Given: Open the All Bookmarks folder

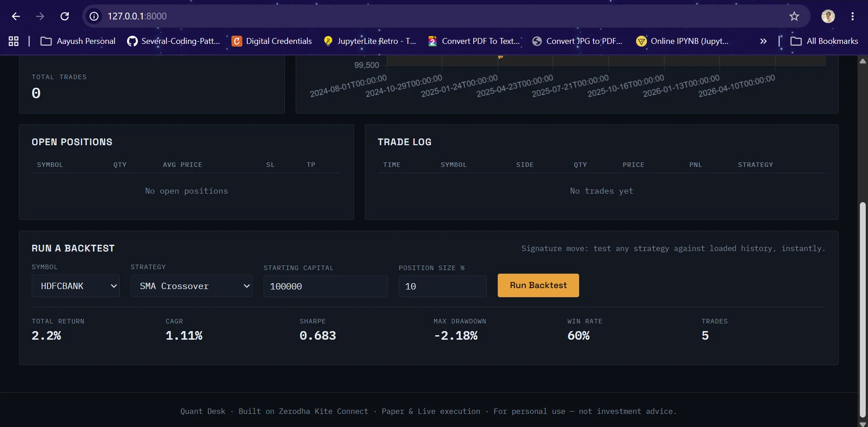Looking at the screenshot, I should [x=824, y=41].
